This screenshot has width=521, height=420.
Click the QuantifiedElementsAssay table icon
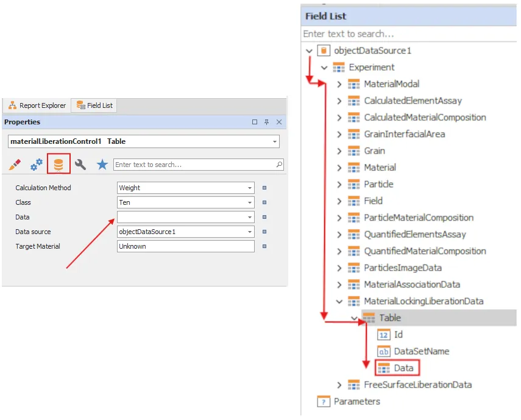click(x=354, y=235)
